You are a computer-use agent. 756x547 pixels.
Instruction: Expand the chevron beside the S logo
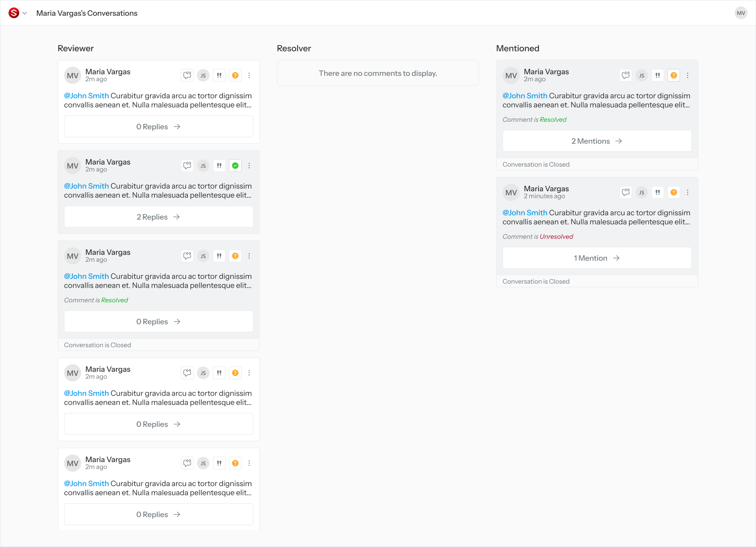tap(25, 13)
